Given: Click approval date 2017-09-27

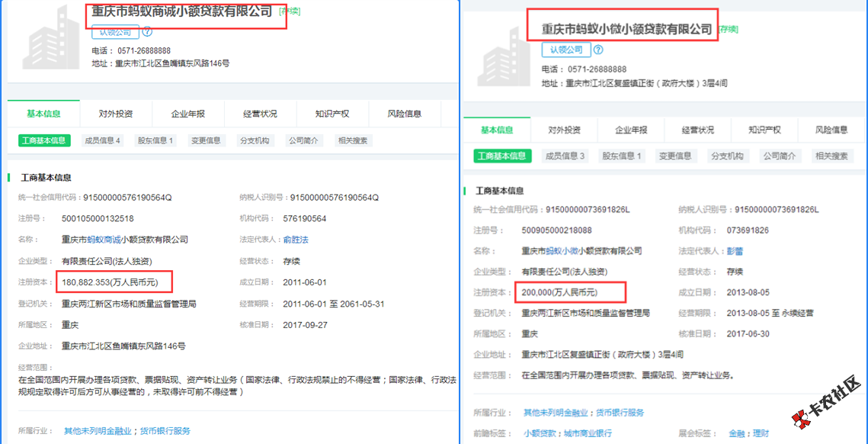Looking at the screenshot, I should 305,325.
